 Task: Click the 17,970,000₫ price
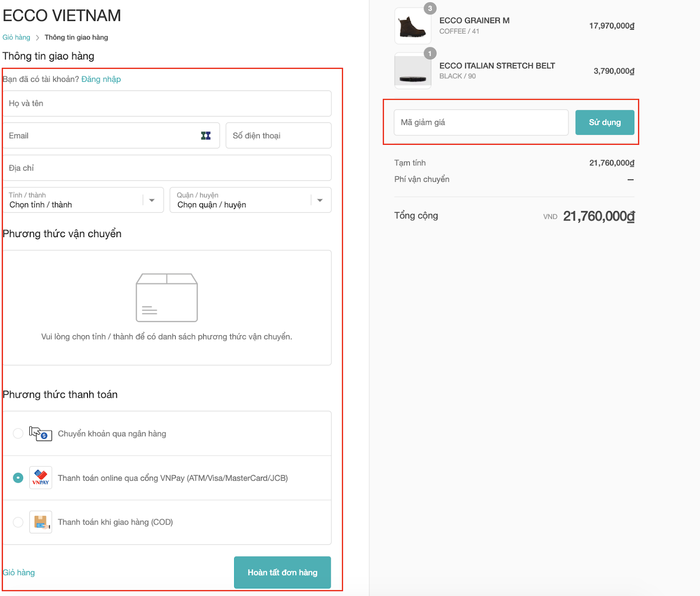point(612,26)
